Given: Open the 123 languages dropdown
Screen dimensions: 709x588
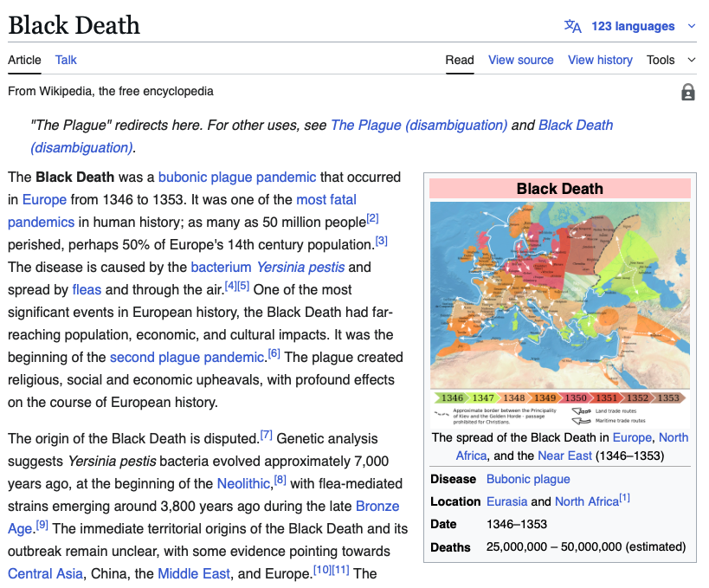Looking at the screenshot, I should coord(633,26).
